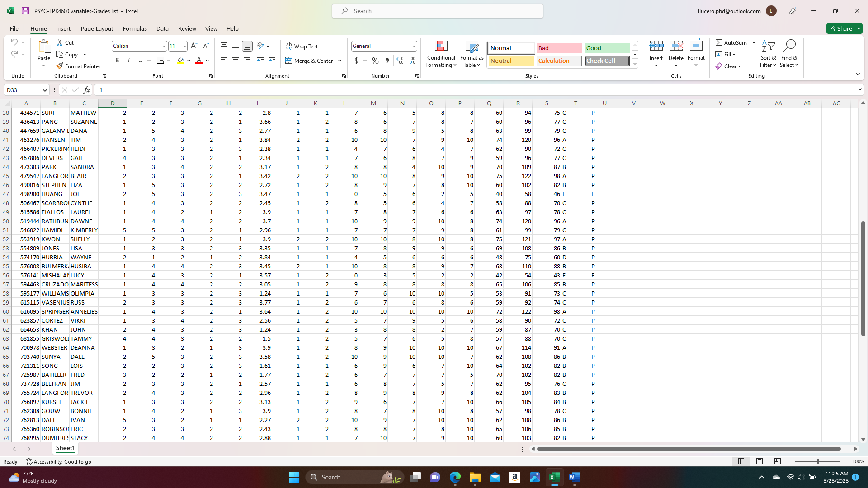The image size is (868, 488).
Task: Click the Comma Style icon
Action: point(387,60)
